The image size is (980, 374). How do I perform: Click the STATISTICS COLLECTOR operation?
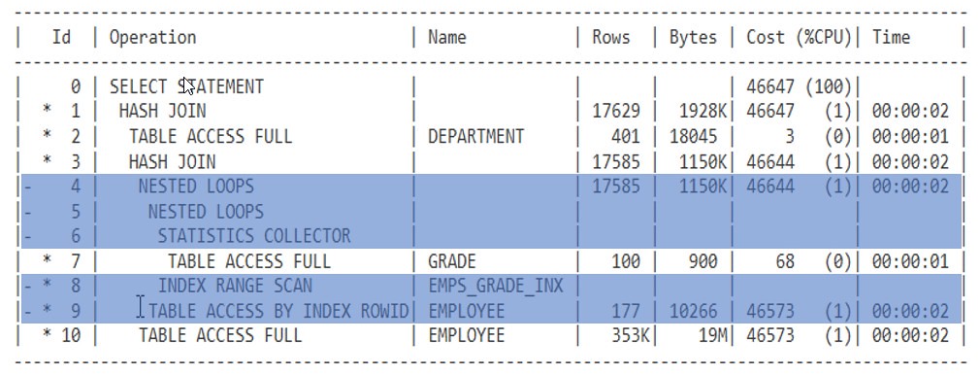254,236
